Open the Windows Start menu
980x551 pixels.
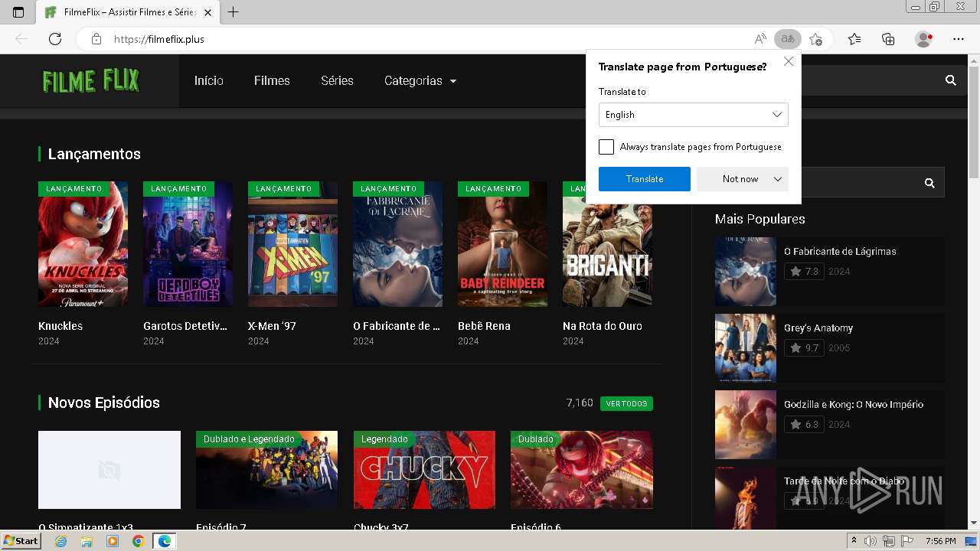[x=21, y=541]
